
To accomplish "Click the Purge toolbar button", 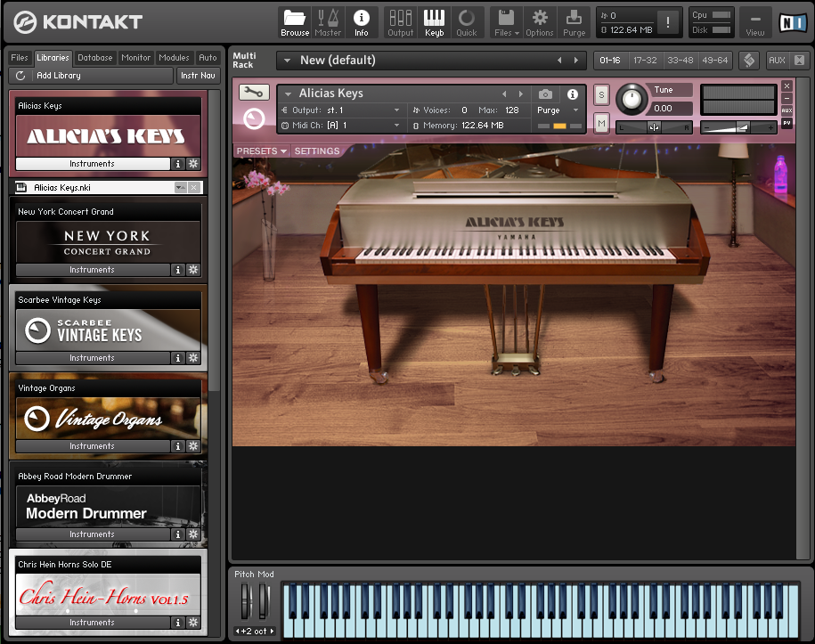I will click(574, 23).
